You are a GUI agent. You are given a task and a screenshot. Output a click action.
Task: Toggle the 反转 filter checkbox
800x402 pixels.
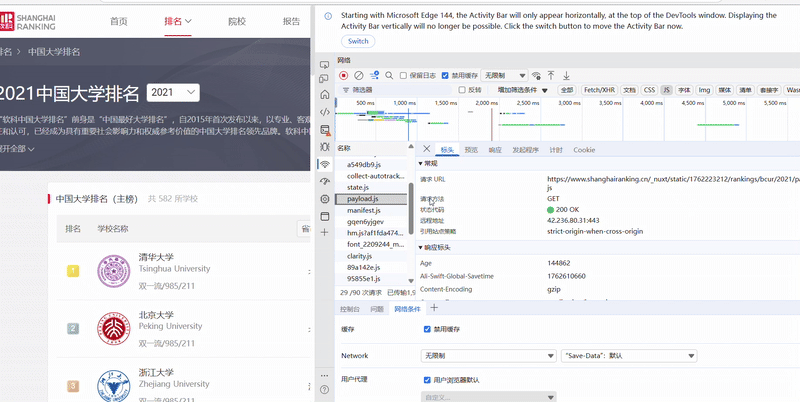pos(462,90)
